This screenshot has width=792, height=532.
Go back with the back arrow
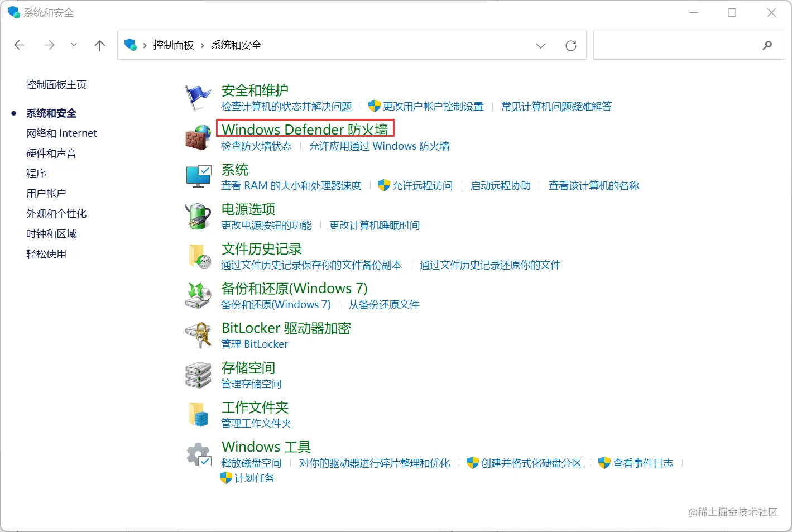(20, 45)
